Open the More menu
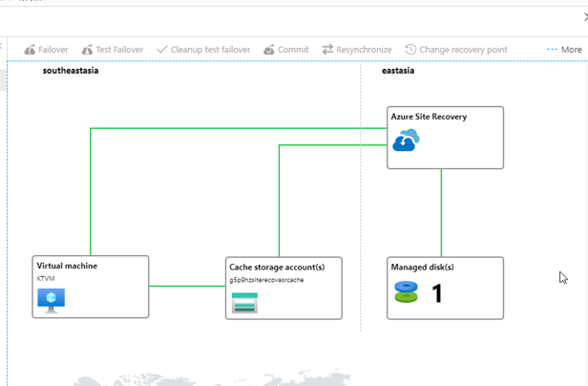This screenshot has height=386, width=588. tap(564, 50)
